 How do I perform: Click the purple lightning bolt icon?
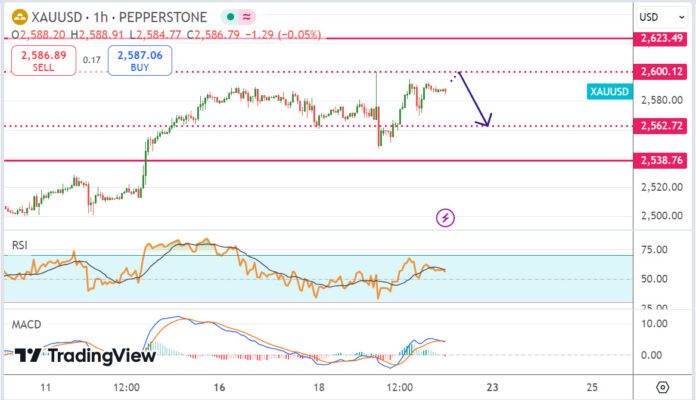(x=446, y=217)
